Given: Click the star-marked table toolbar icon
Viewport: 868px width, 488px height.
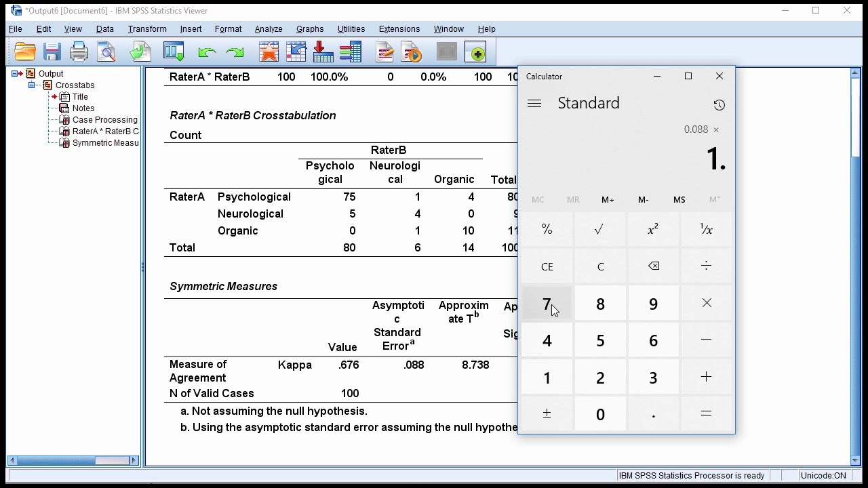Looking at the screenshot, I should (269, 52).
